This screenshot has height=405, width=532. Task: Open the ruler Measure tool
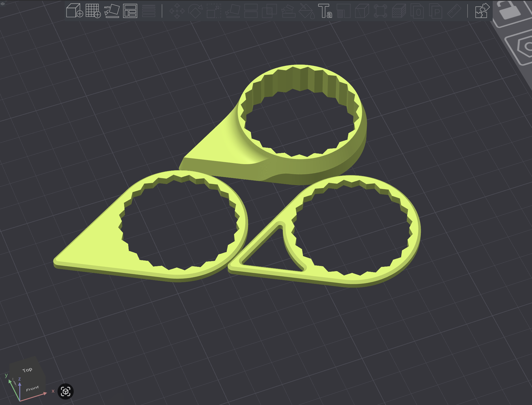click(x=454, y=11)
